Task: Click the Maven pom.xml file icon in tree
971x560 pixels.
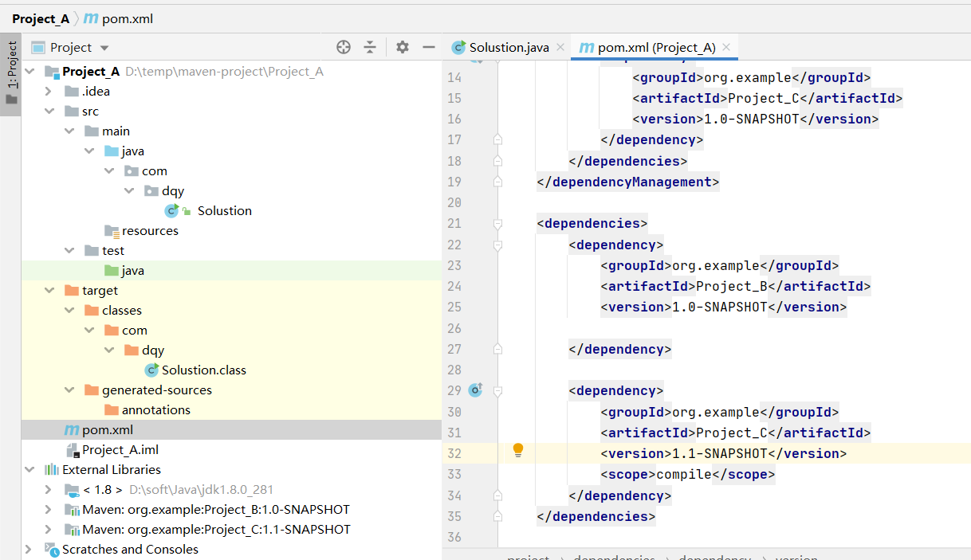Action: coord(72,429)
